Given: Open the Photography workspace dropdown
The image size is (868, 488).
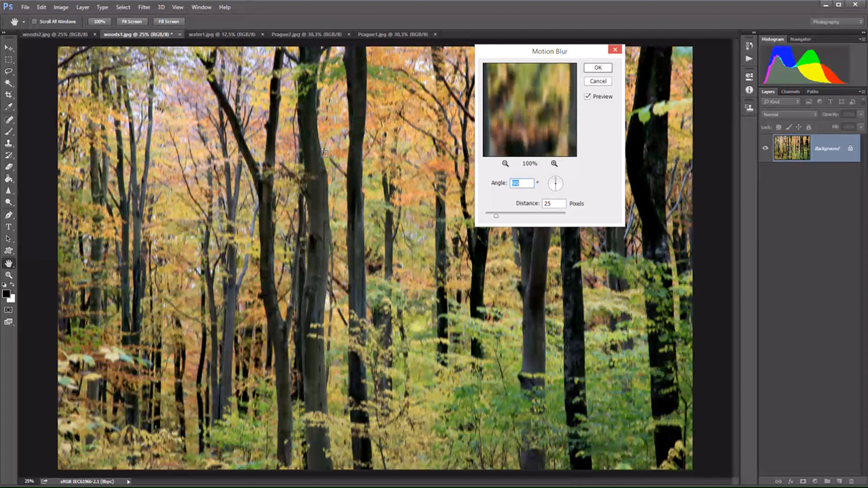Looking at the screenshot, I should click(836, 22).
